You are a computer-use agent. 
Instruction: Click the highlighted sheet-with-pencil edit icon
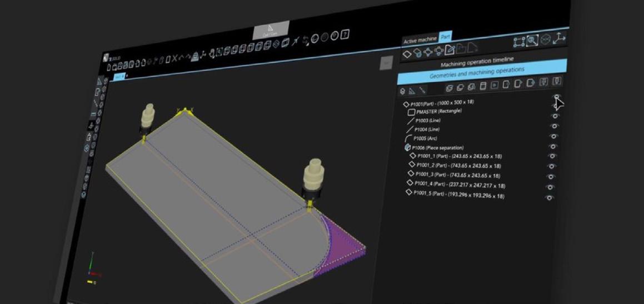tap(450, 49)
